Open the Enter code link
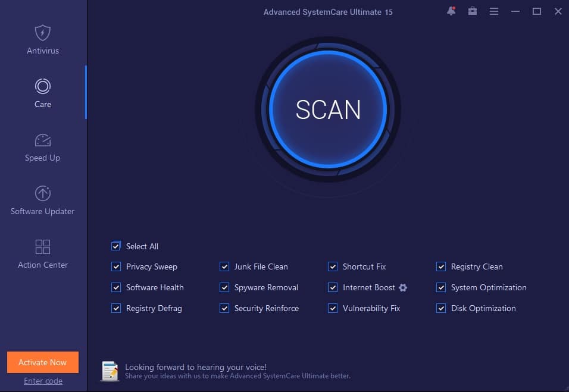 pyautogui.click(x=43, y=381)
